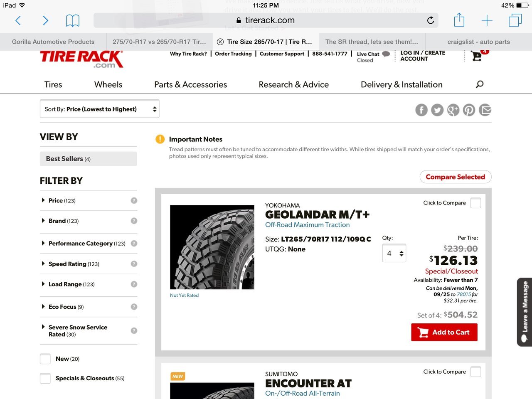Check Click to Compare for Geolandar M/T+
This screenshot has height=399, width=532.
pos(475,203)
